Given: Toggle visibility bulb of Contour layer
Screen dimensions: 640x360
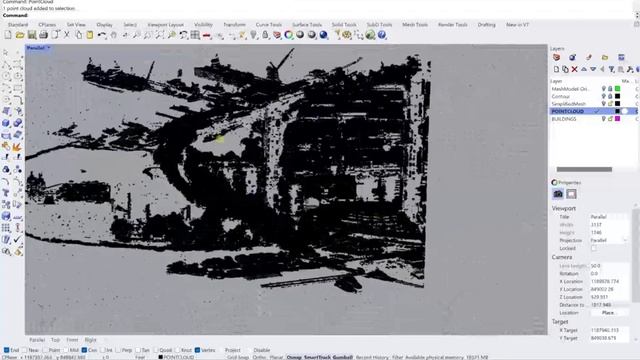Looking at the screenshot, I should pos(604,96).
